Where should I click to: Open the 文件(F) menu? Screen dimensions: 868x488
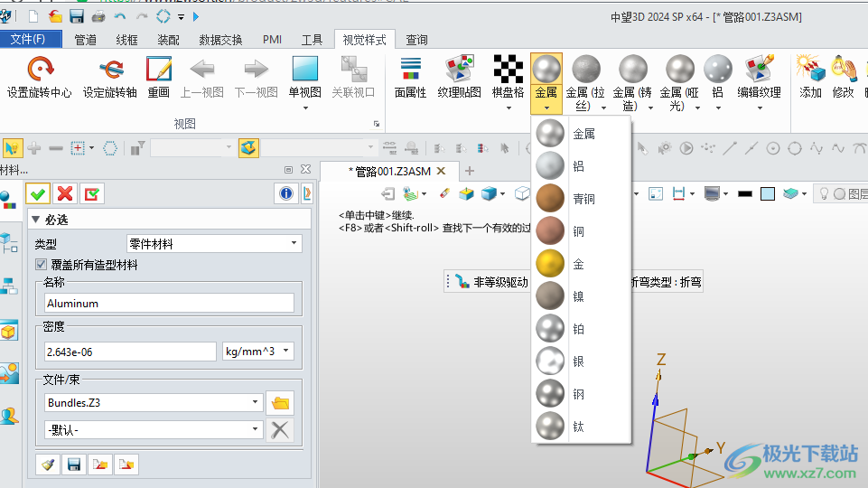coord(29,40)
